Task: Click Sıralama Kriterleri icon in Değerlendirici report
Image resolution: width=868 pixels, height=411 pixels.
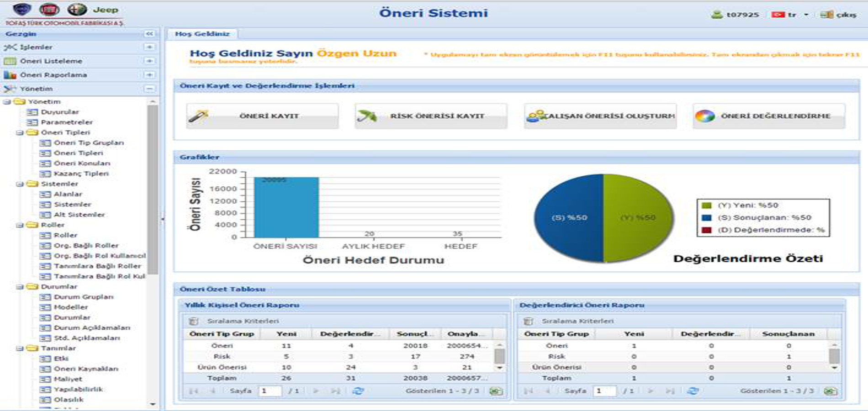Action: pyautogui.click(x=529, y=321)
